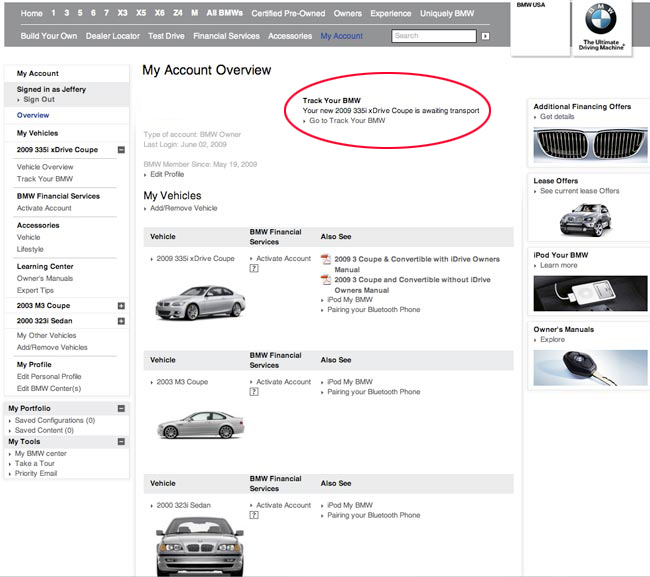This screenshot has width=650, height=577.
Task: Open PDF icon for iDrive Owners Manual
Action: [326, 260]
